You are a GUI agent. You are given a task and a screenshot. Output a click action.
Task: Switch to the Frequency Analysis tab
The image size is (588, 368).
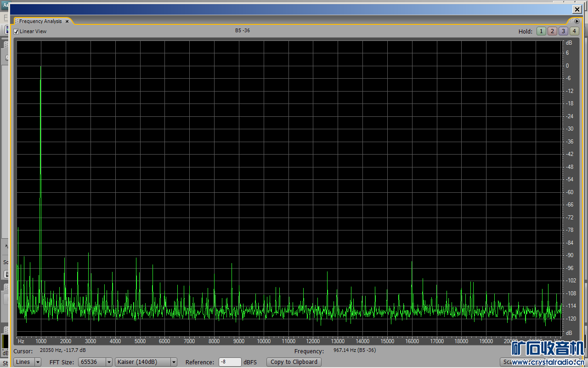click(40, 21)
